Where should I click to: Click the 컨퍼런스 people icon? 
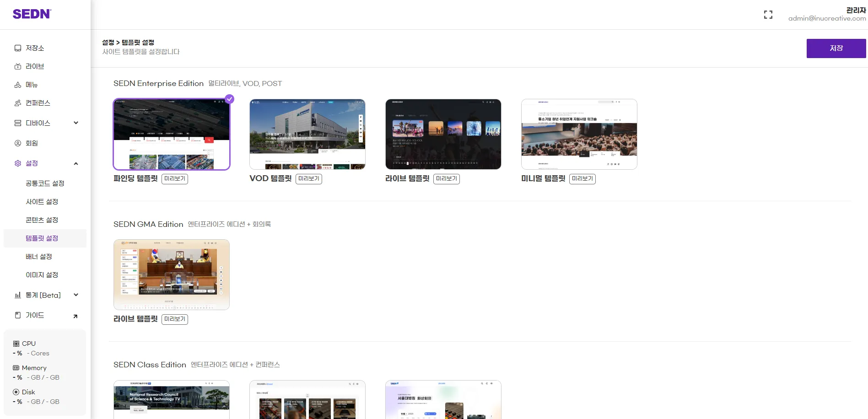coord(18,103)
